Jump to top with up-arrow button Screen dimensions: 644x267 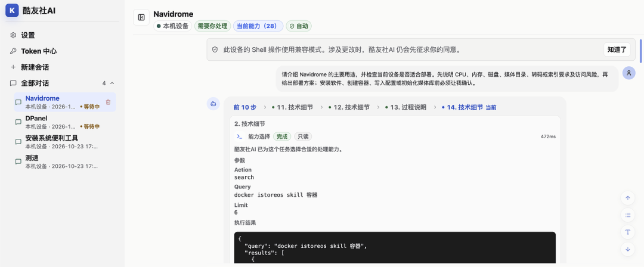pos(627,198)
